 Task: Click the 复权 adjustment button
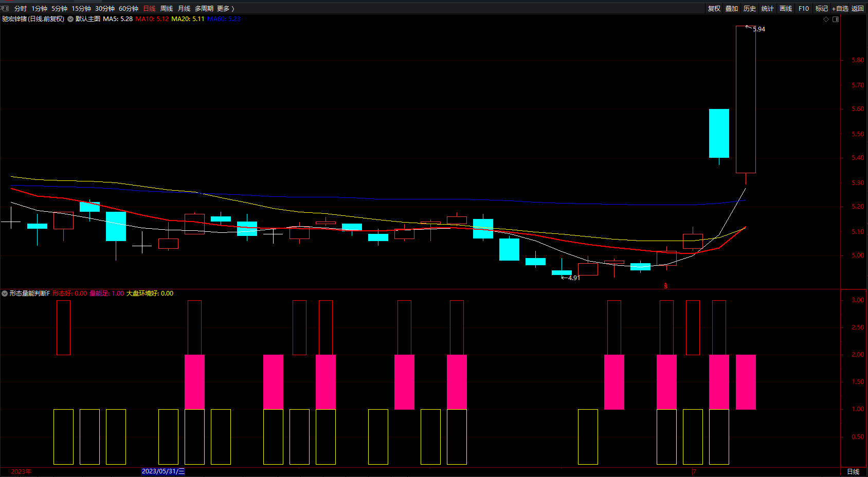point(714,8)
